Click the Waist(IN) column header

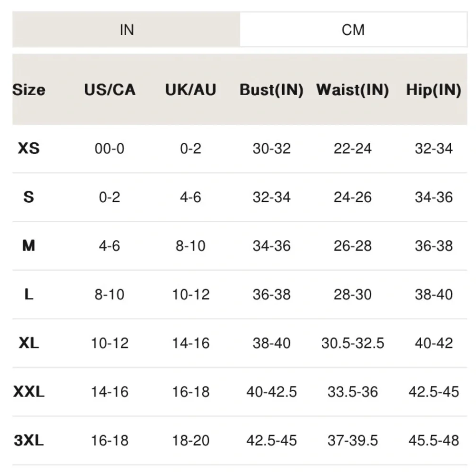(x=352, y=89)
